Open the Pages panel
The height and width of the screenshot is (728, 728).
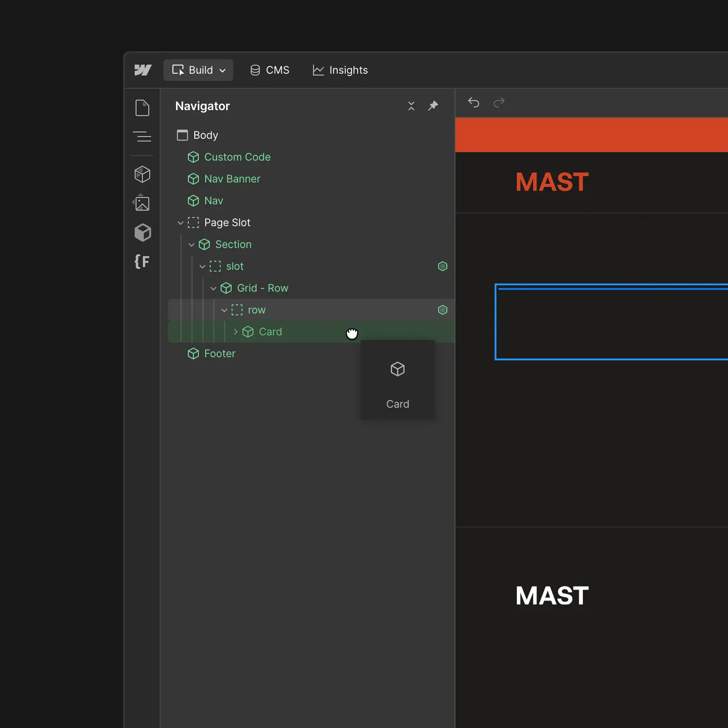coord(143,108)
